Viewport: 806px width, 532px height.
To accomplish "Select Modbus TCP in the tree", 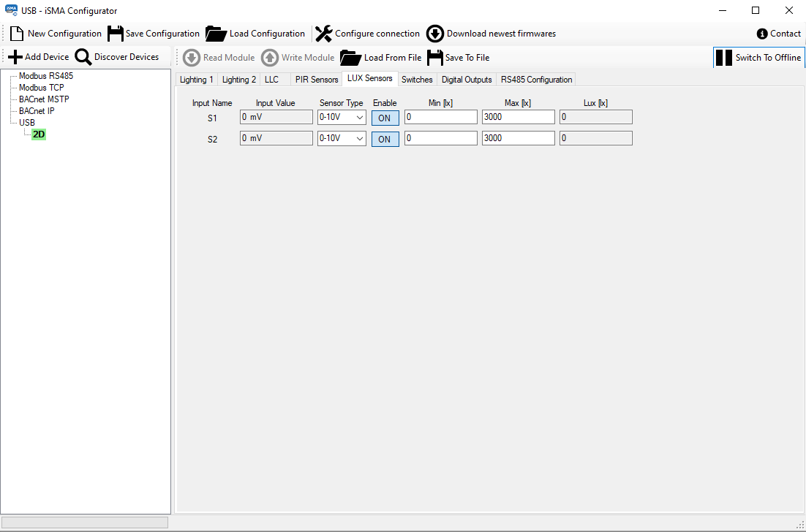I will [41, 88].
